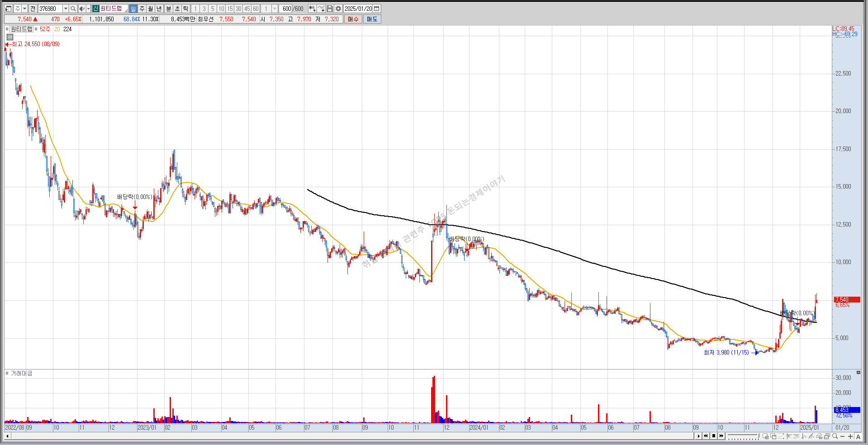This screenshot has height=445, width=868.
Task: Select daily 일 chart period
Action: coord(133,9)
